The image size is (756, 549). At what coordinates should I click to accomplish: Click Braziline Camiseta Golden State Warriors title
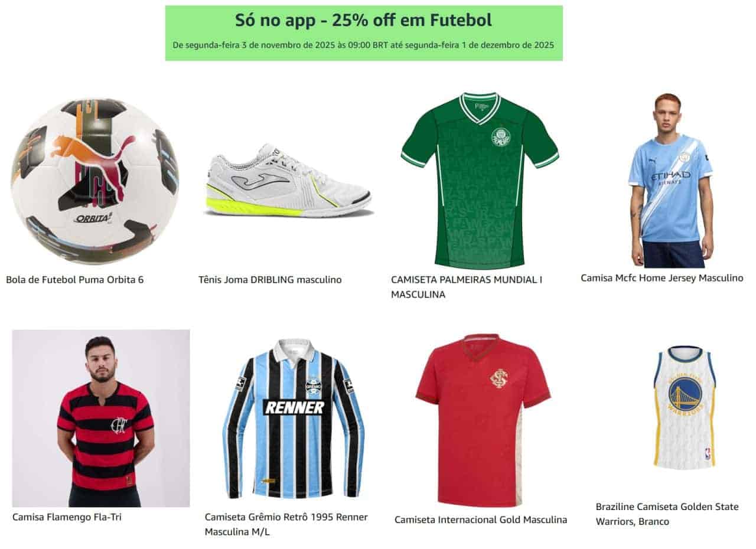[x=667, y=514]
